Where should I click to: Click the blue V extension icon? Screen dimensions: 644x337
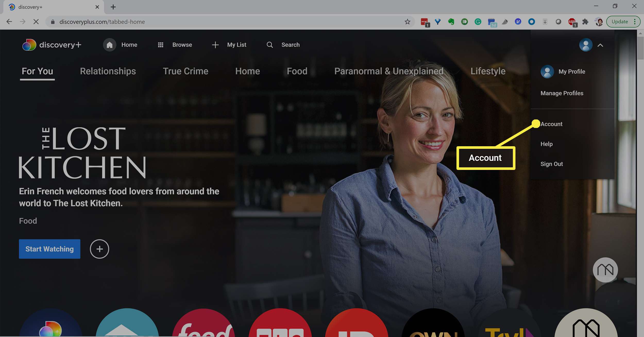518,22
